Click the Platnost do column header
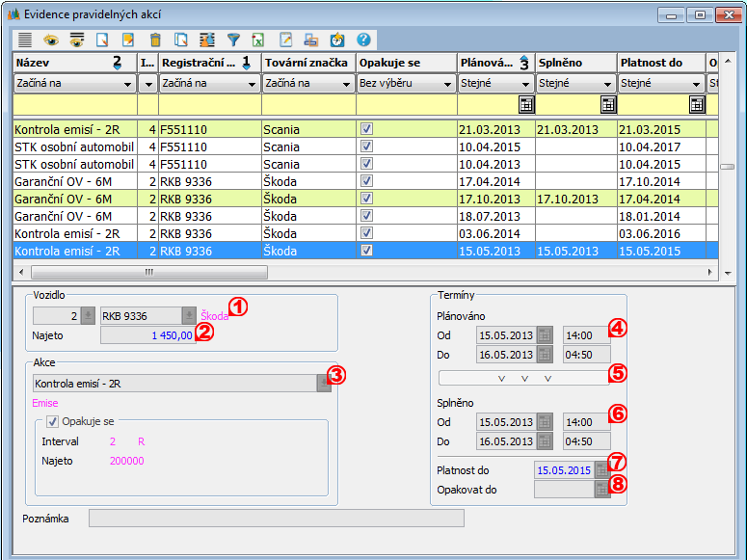 (x=659, y=63)
